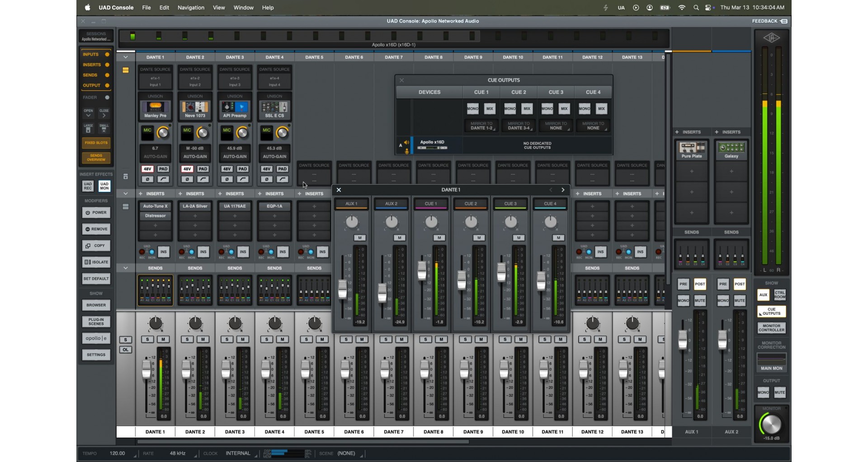This screenshot has width=868, height=462.
Task: Open CUE 1 Mirror To dropdown
Action: pyautogui.click(x=481, y=126)
